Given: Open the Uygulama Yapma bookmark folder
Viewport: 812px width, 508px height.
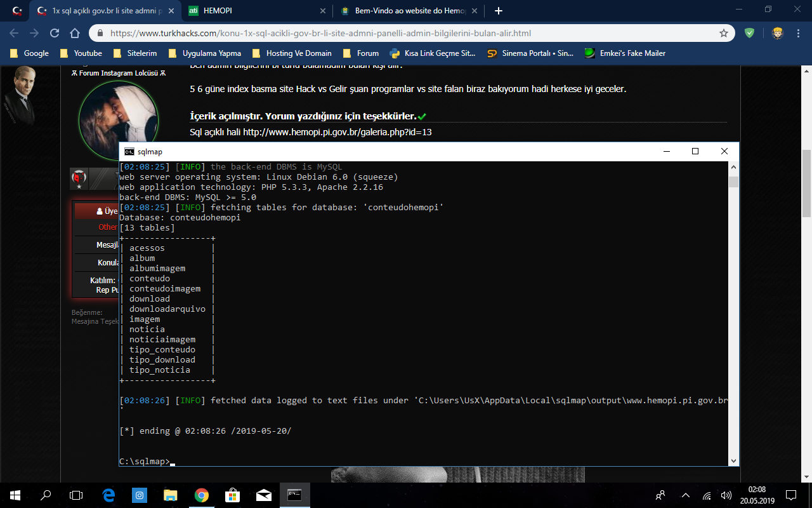Looking at the screenshot, I should [204, 53].
